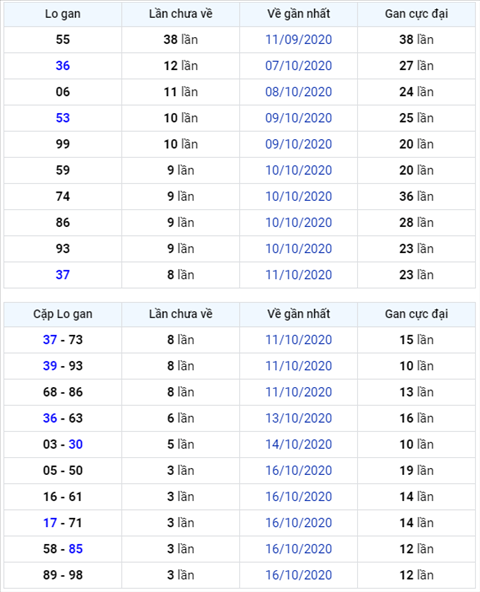The image size is (480, 592).
Task: Click blue number 36 in pair 36 - 63
Action: tap(50, 418)
